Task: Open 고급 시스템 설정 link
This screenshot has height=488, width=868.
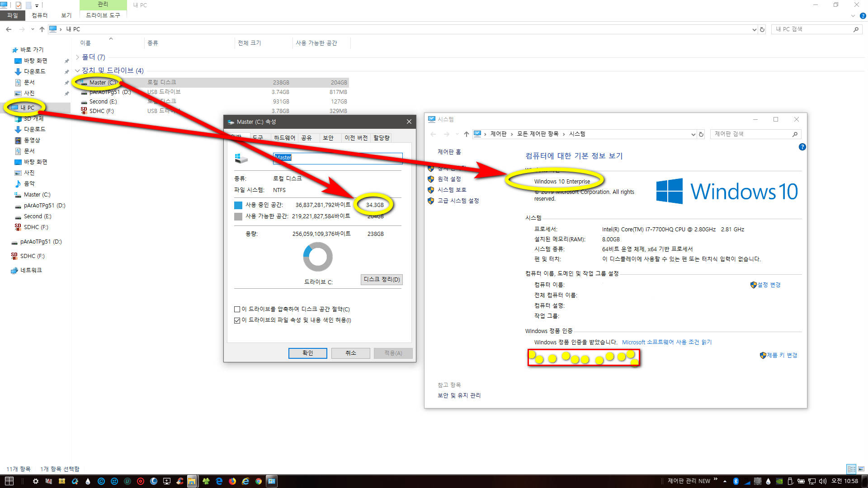Action: click(458, 201)
